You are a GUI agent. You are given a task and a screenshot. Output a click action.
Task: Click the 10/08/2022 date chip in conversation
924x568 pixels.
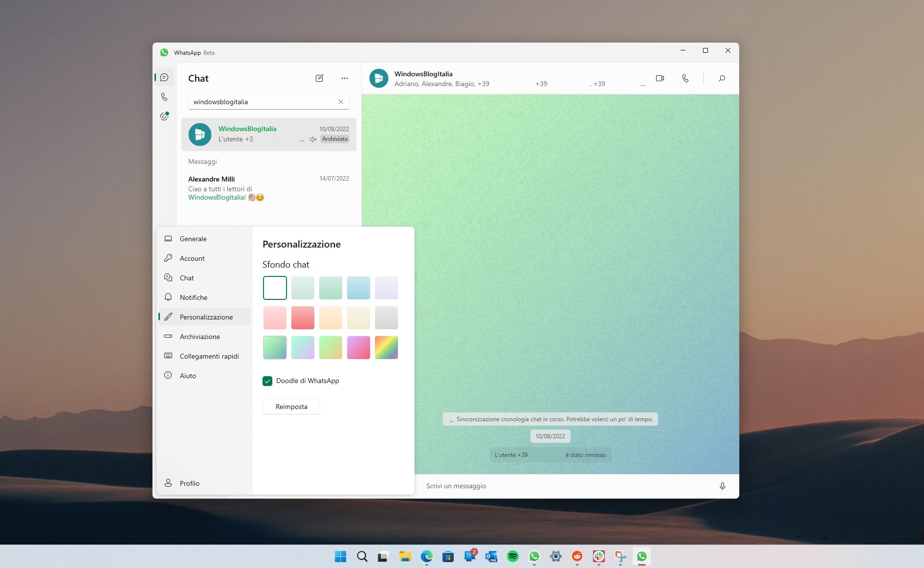[550, 436]
